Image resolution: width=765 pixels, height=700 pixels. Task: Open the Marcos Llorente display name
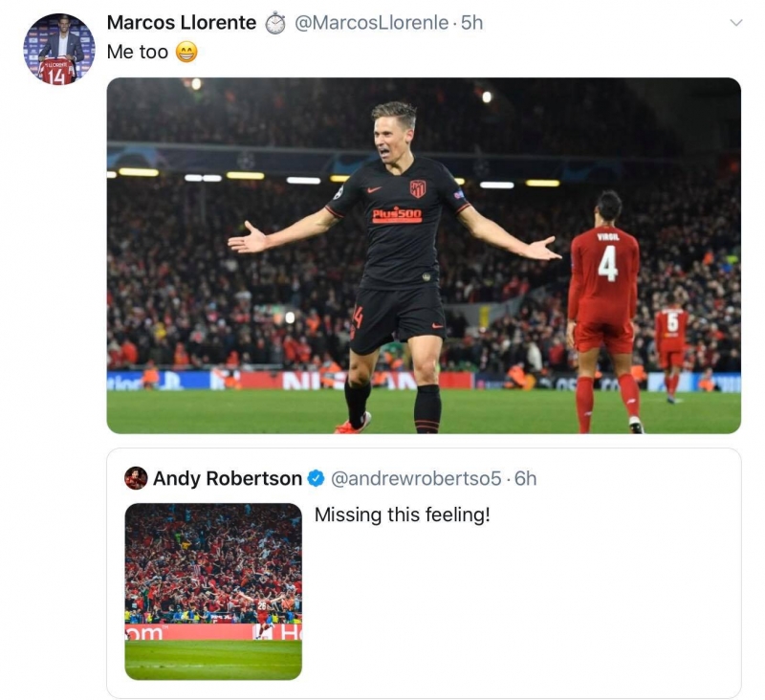click(182, 23)
